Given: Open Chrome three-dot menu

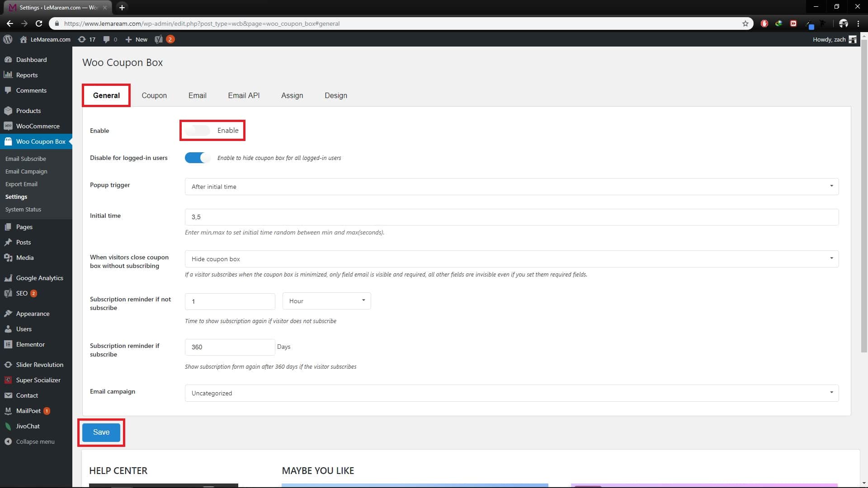Looking at the screenshot, I should (x=858, y=23).
